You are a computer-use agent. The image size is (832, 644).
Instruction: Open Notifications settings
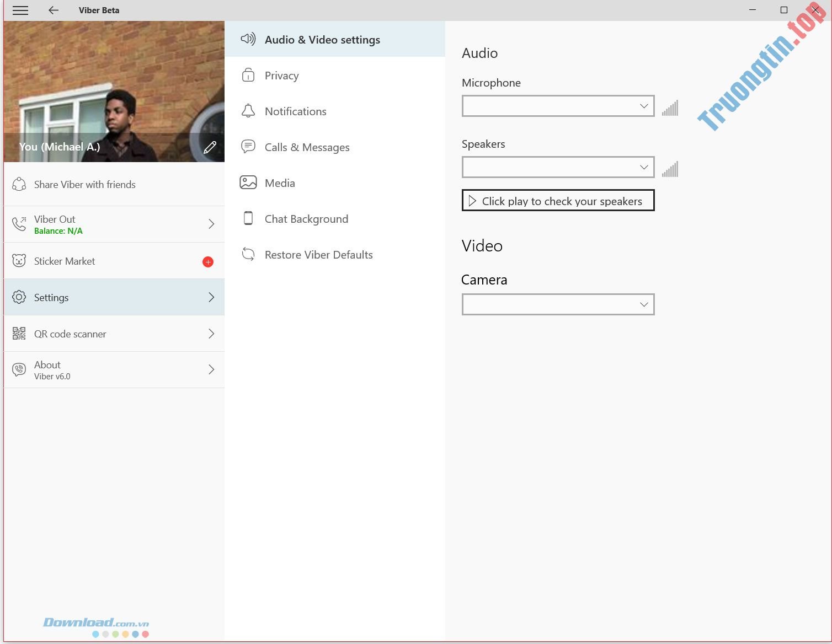point(335,111)
